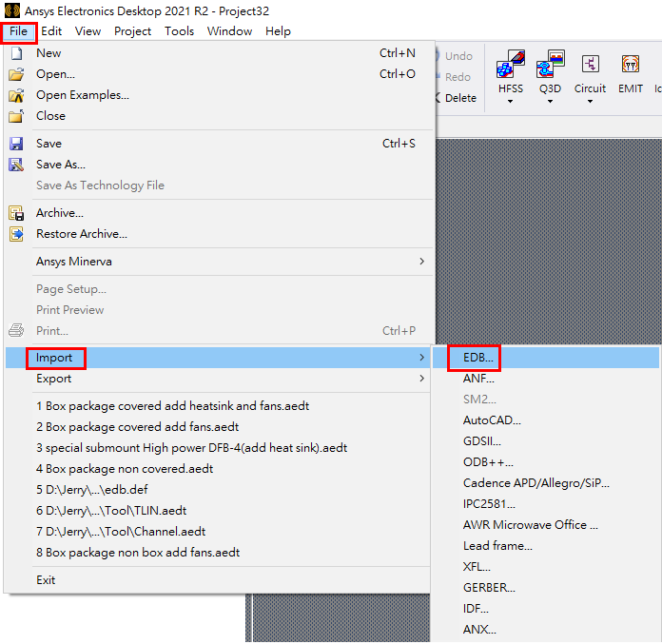This screenshot has width=662, height=644.
Task: Open the View menu
Action: 88,31
